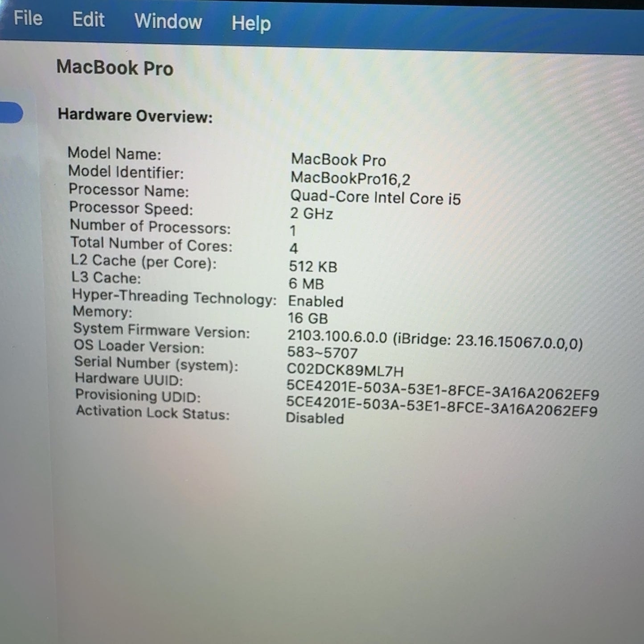Click the Hardware UUID label
The height and width of the screenshot is (644, 644).
pyautogui.click(x=129, y=379)
